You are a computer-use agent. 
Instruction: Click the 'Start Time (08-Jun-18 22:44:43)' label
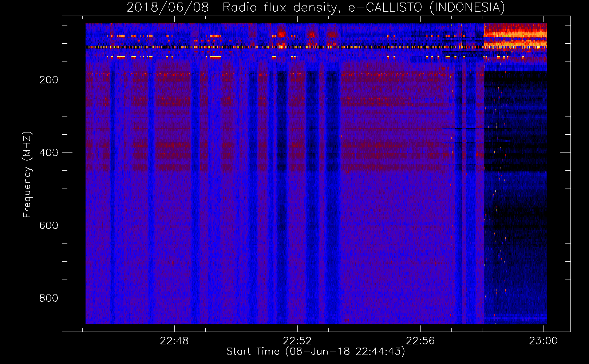(x=316, y=352)
